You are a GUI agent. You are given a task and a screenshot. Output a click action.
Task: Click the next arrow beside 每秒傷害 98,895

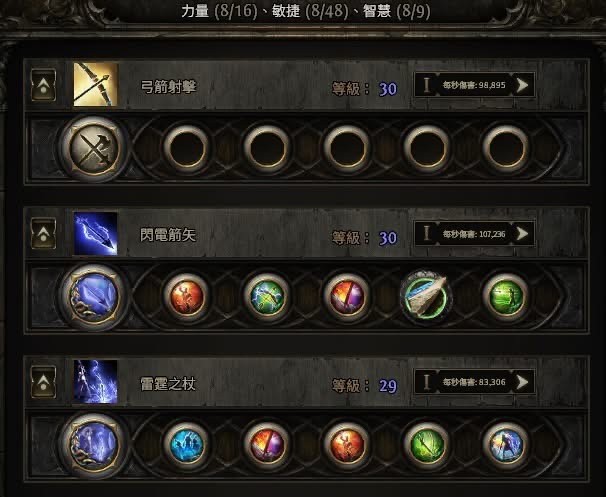[522, 85]
